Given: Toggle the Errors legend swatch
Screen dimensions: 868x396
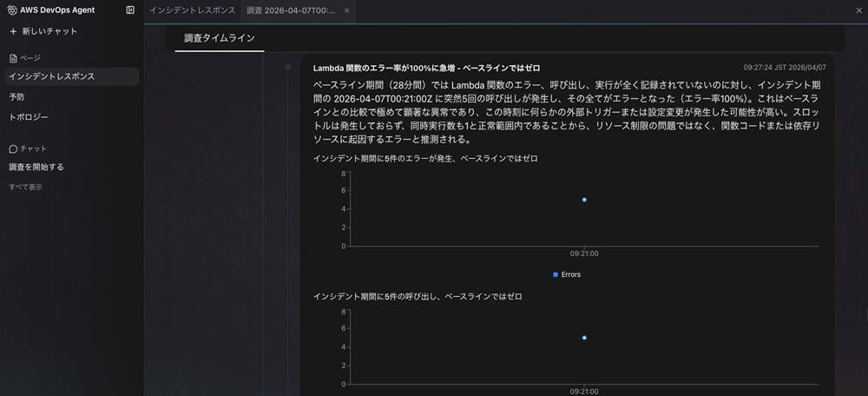Looking at the screenshot, I should click(x=556, y=274).
